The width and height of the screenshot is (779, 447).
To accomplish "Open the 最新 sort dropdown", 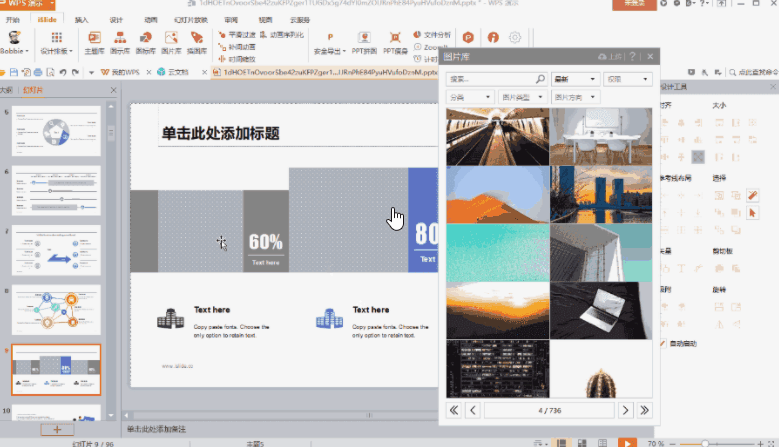I will point(575,79).
